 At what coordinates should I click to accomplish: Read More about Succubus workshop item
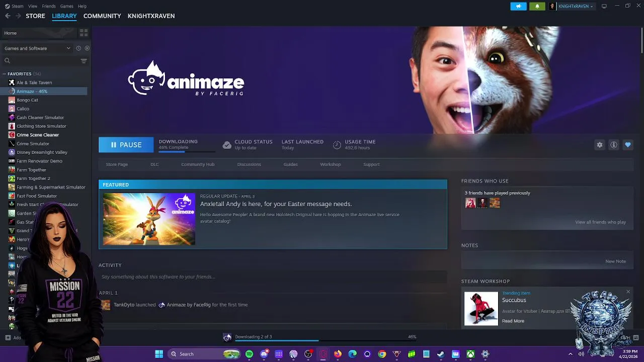513,321
